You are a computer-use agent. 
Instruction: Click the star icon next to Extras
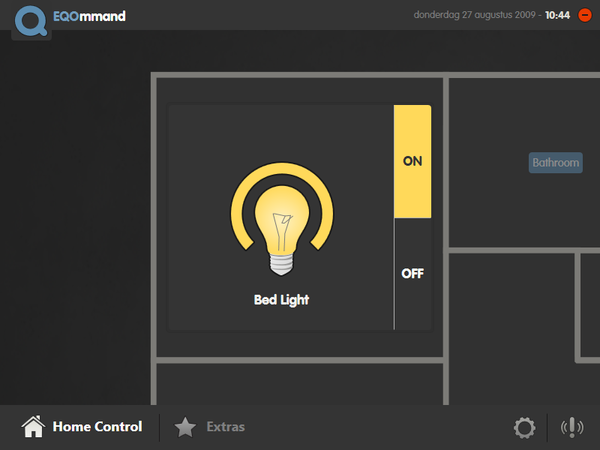point(185,427)
